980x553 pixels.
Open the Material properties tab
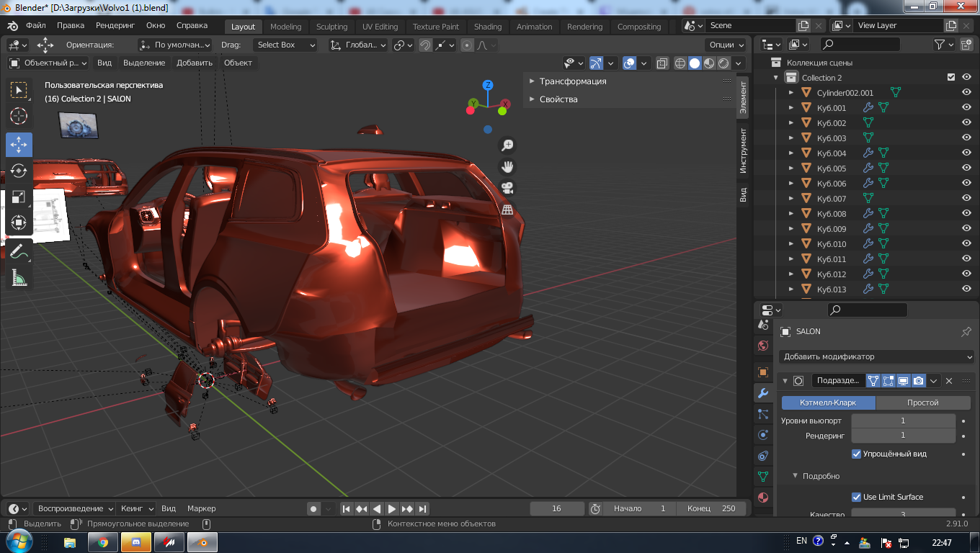click(x=763, y=498)
